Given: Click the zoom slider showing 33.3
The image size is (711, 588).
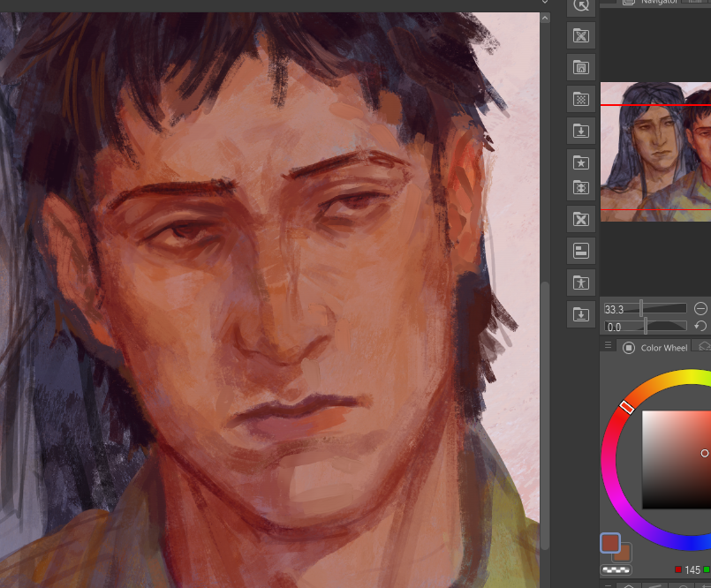Looking at the screenshot, I should (x=645, y=309).
